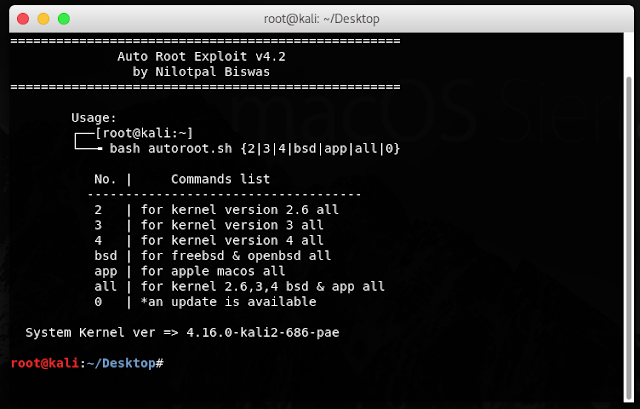Click the No. column header
640x409 pixels.
pyautogui.click(x=105, y=179)
